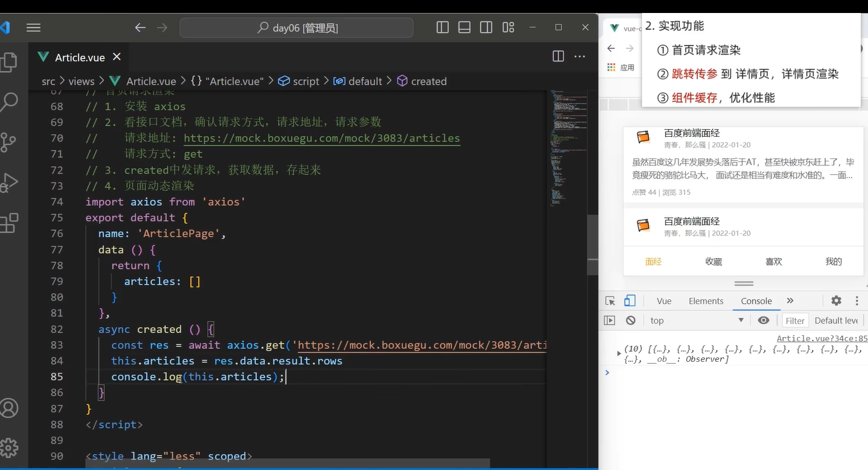Open the Default levels dropdown
Viewport: 868px width, 470px height.
pyautogui.click(x=836, y=320)
